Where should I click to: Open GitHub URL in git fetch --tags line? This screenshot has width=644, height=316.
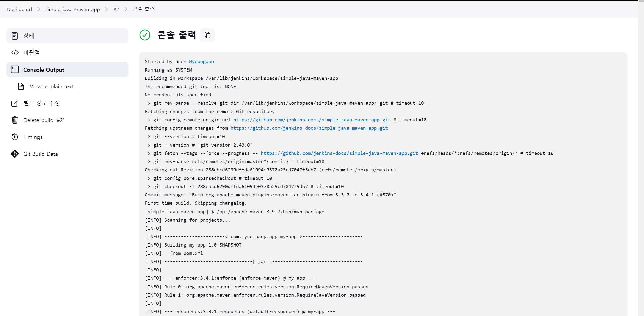point(339,153)
